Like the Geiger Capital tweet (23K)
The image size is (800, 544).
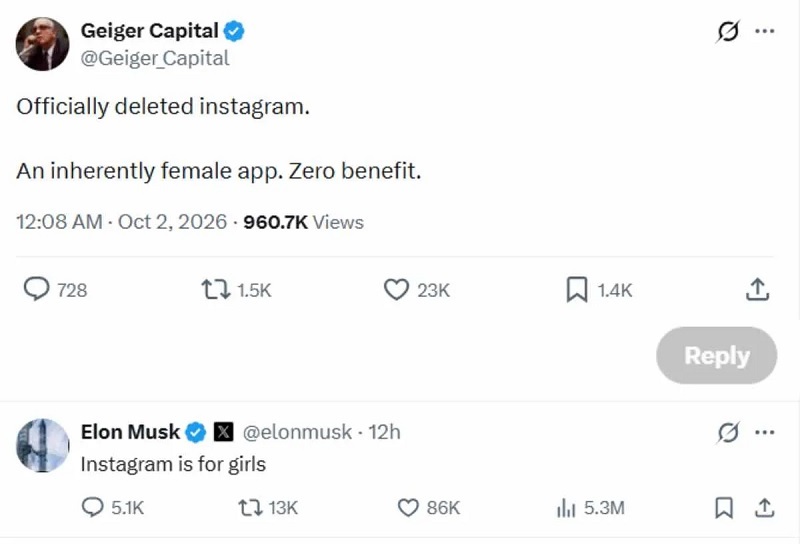coord(396,289)
